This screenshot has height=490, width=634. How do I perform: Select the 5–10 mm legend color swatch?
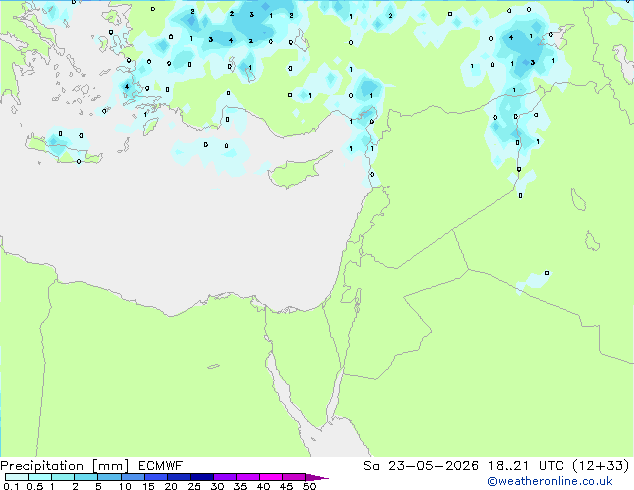coord(109,477)
